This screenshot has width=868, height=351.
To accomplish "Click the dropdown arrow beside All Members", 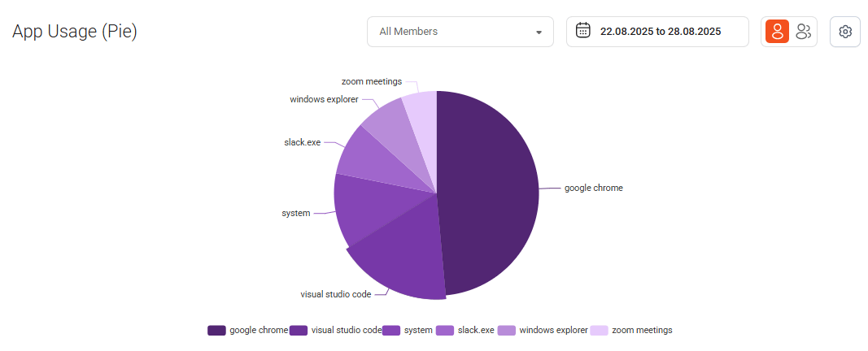I will point(539,32).
